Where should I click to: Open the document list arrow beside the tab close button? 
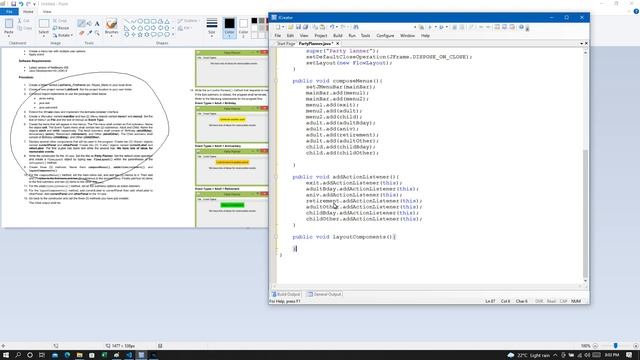[581, 43]
